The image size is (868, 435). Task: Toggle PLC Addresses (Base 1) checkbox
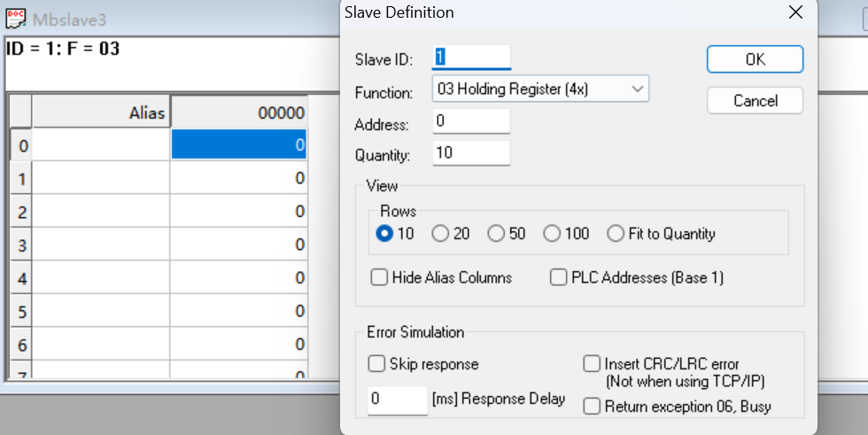559,277
